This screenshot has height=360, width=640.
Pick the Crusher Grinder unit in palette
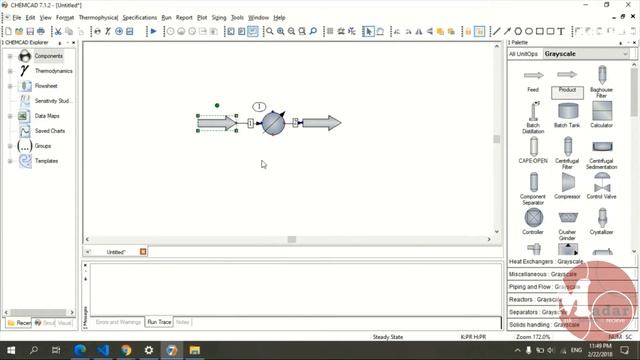tap(567, 226)
